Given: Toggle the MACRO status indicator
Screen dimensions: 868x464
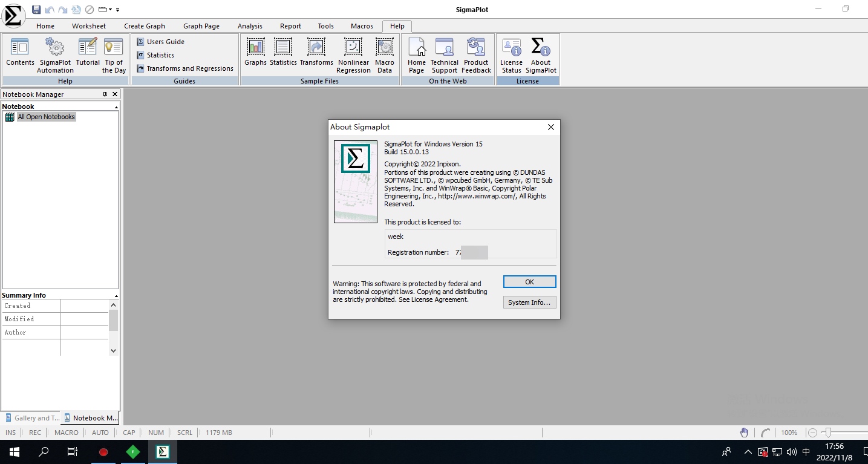Looking at the screenshot, I should (67, 433).
